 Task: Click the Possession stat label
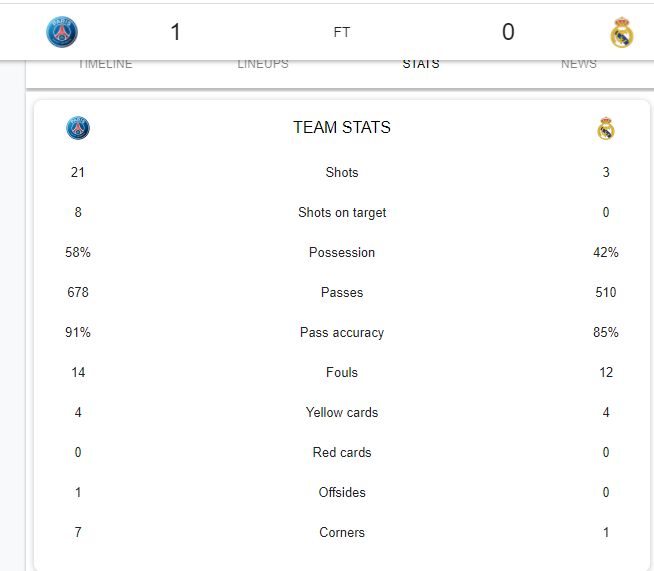click(342, 252)
